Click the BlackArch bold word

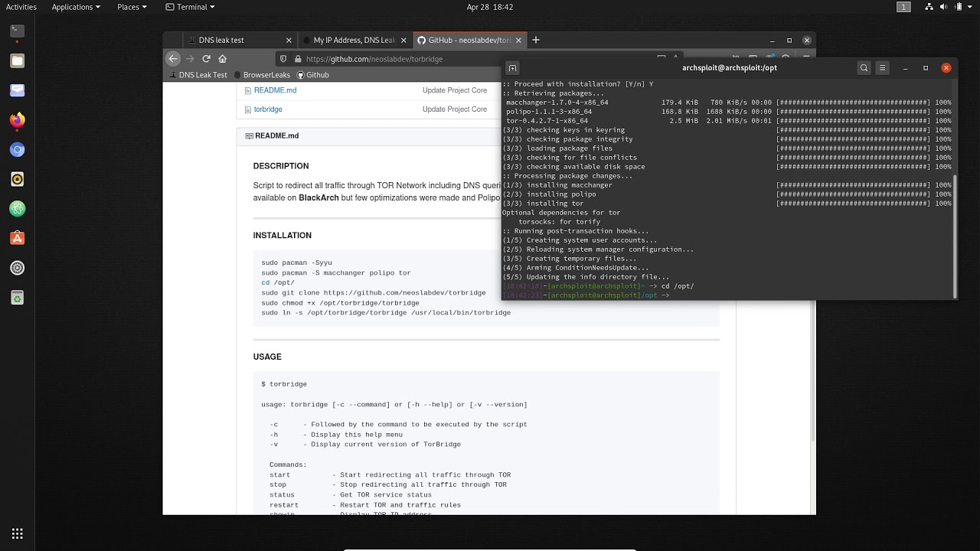click(318, 198)
